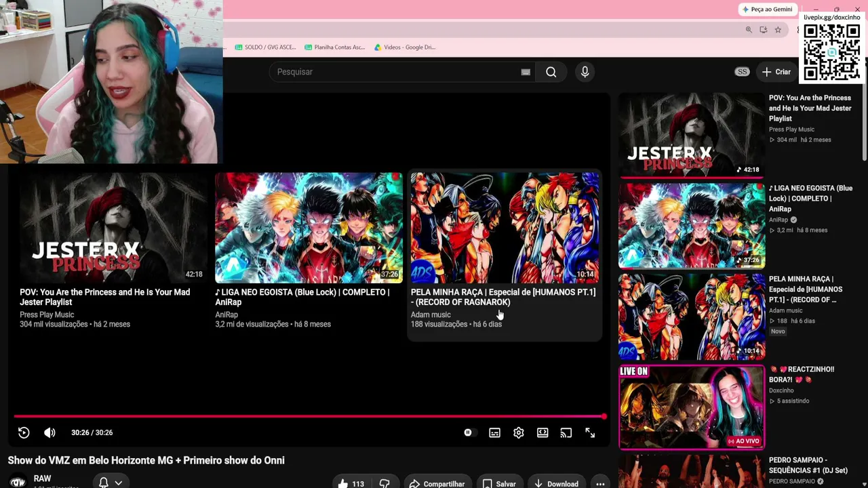This screenshot has width=868, height=488.
Task: Save video with Salvar button
Action: [499, 483]
